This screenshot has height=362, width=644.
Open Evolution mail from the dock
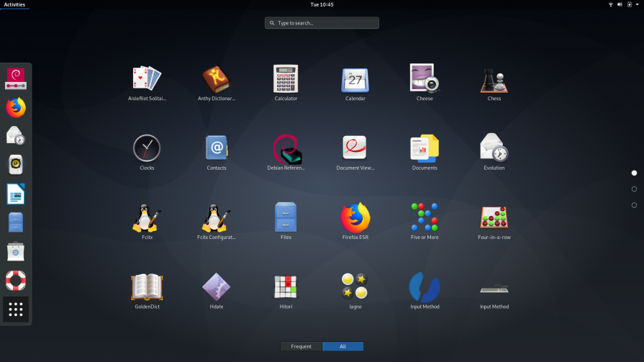click(16, 136)
